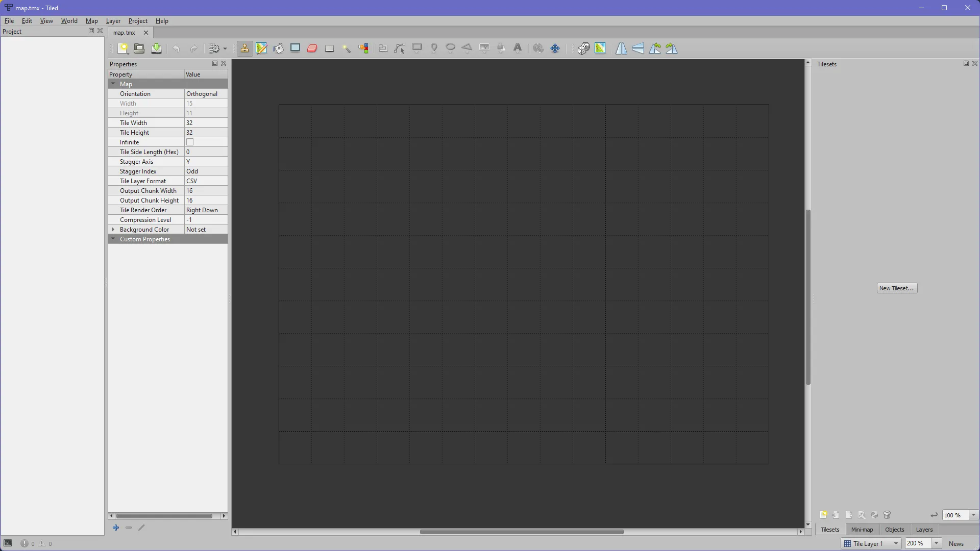Select the Insert Ellipse object tool
This screenshot has width=980, height=551.
tap(450, 48)
